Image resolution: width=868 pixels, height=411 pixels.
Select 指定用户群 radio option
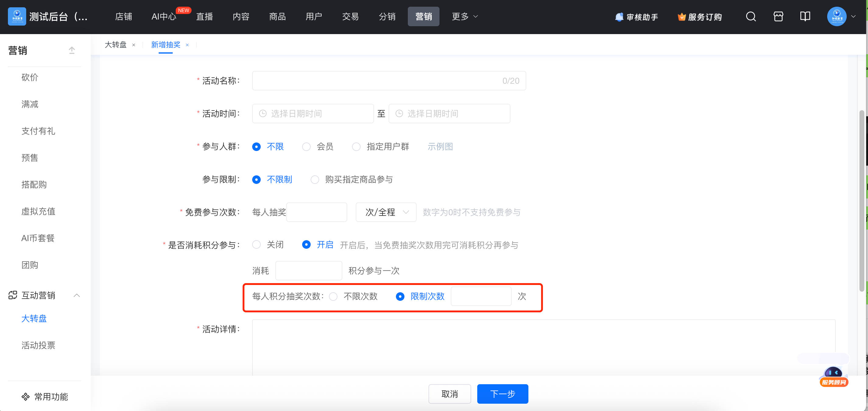click(x=356, y=146)
